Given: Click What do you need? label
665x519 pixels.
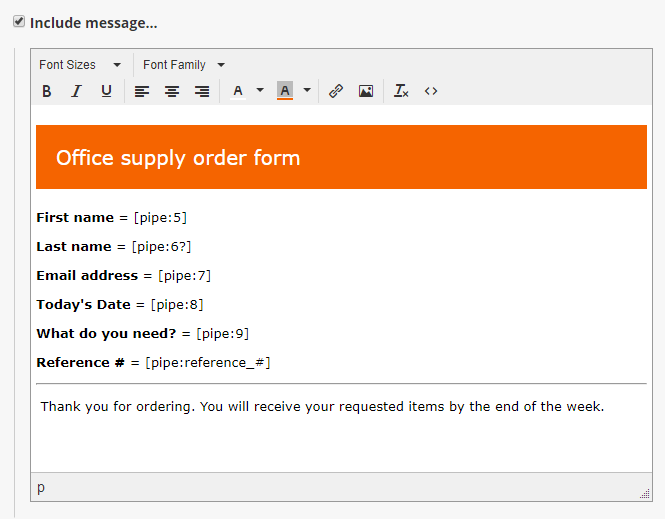Looking at the screenshot, I should 106,334.
